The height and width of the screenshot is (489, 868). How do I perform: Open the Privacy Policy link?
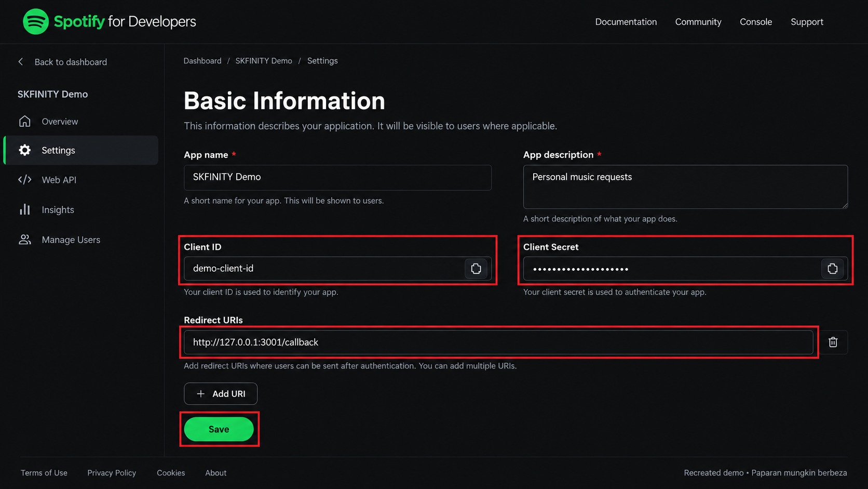point(112,473)
